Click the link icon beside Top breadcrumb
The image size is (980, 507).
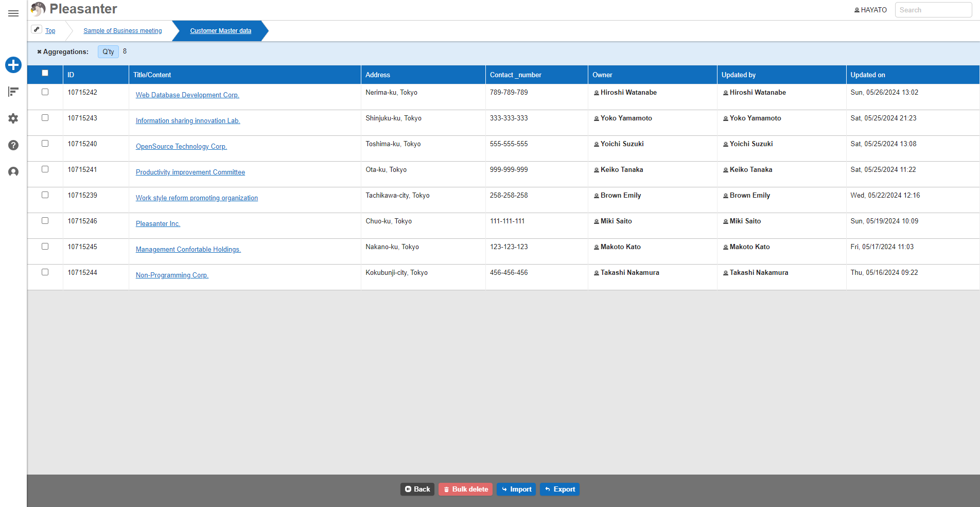[x=37, y=29]
